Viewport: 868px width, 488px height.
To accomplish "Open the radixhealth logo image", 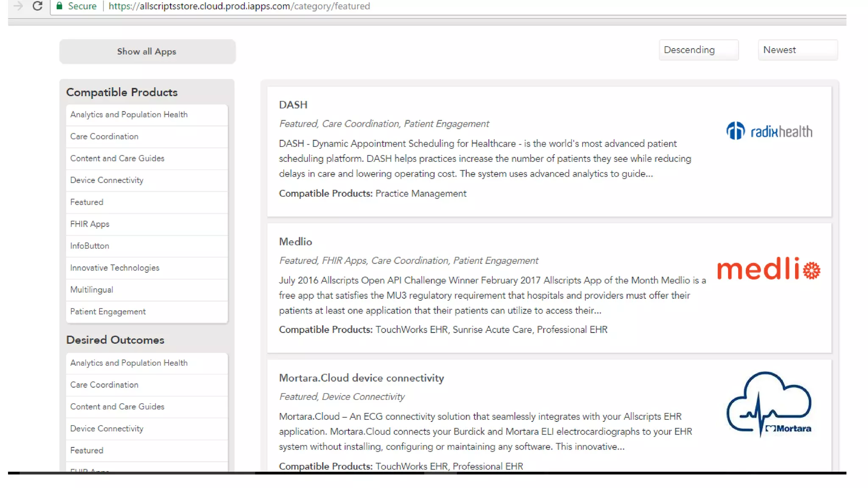I will pos(769,131).
